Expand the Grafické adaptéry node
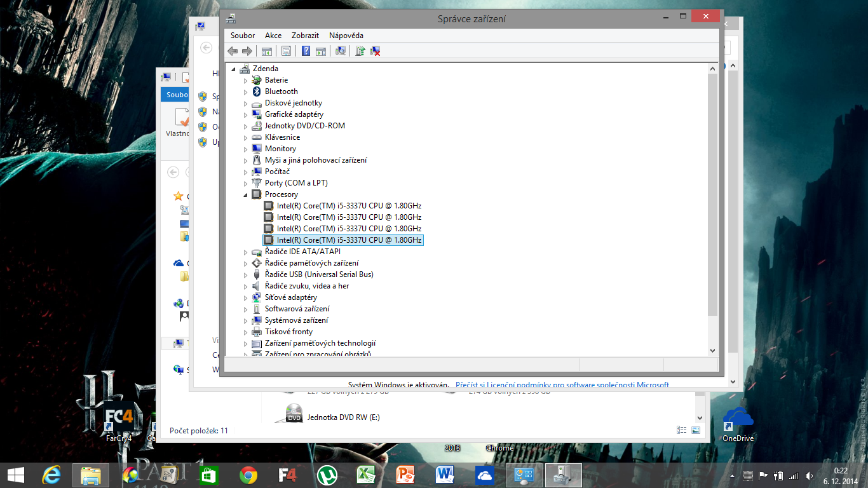The image size is (868, 488). coord(246,114)
